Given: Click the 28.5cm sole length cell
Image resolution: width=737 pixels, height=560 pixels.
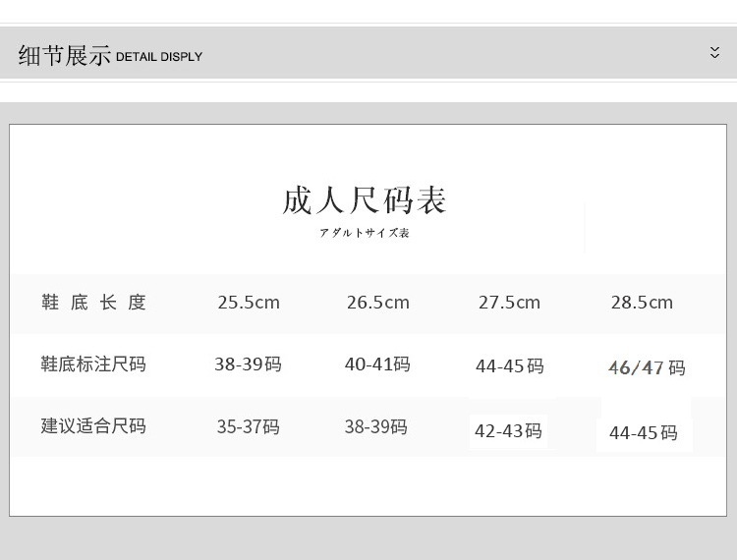Looking at the screenshot, I should pyautogui.click(x=642, y=303).
